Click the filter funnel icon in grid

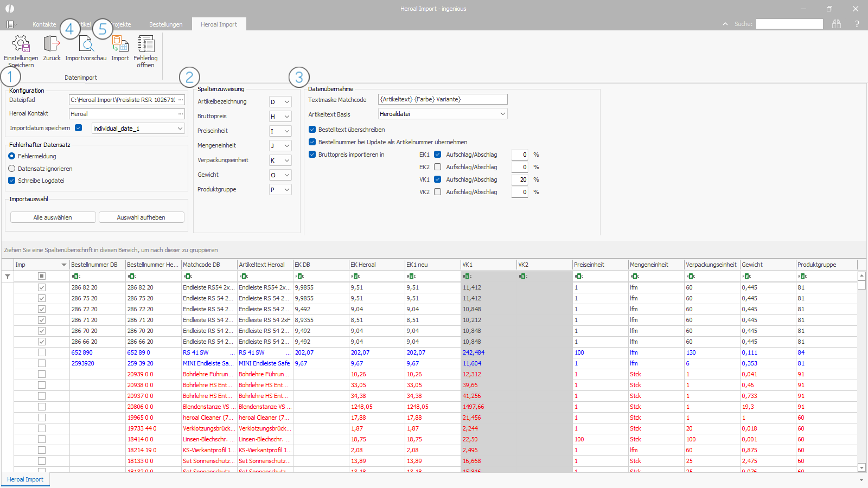click(8, 277)
